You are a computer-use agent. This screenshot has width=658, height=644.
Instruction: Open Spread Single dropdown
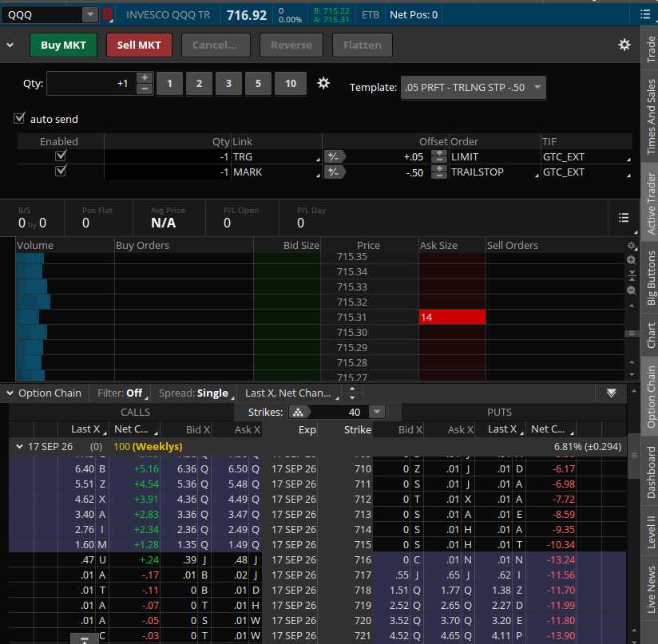click(196, 393)
